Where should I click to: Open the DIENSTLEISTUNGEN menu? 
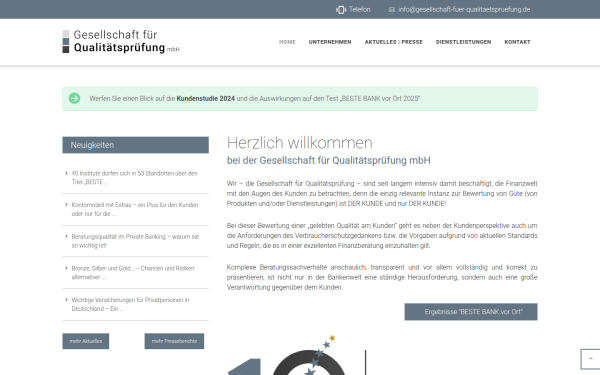tap(463, 42)
